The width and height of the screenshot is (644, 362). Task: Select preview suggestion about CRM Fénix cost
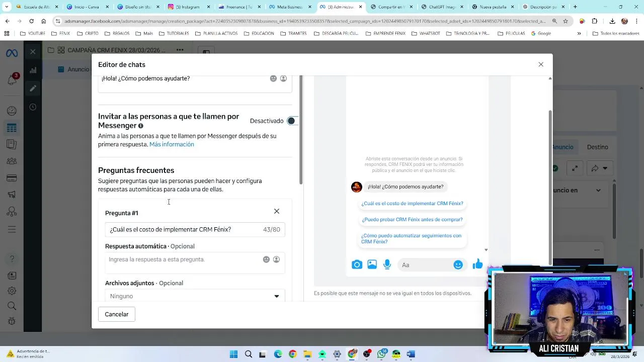(x=412, y=204)
